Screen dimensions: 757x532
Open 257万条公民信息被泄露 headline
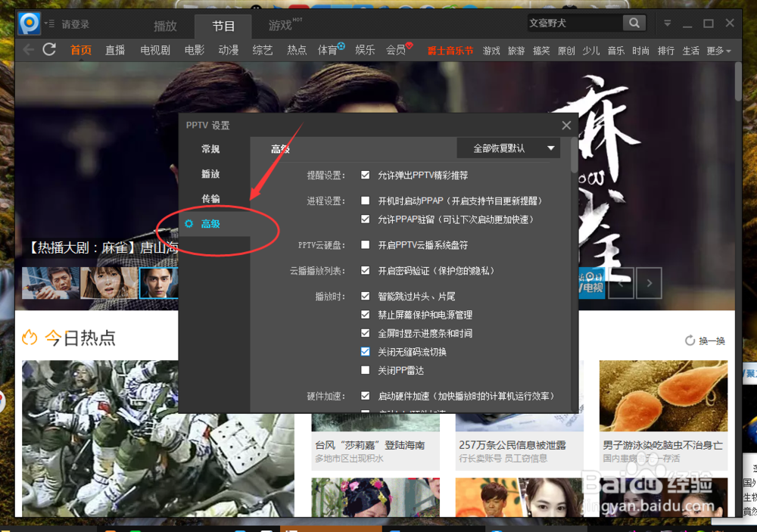[512, 445]
